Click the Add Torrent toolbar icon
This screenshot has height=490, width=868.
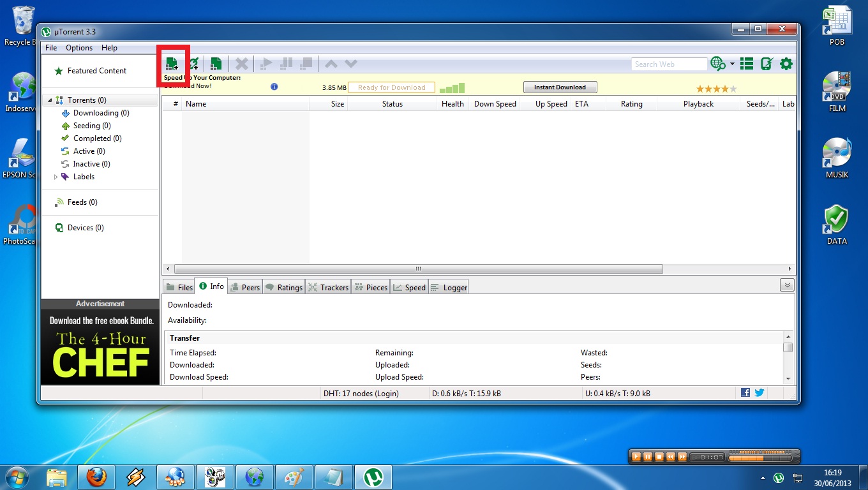coord(172,63)
